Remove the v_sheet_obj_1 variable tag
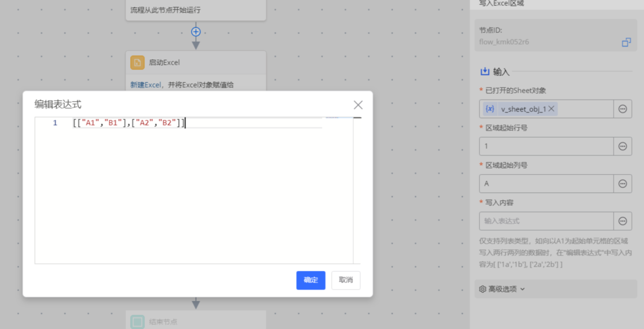 pos(551,109)
